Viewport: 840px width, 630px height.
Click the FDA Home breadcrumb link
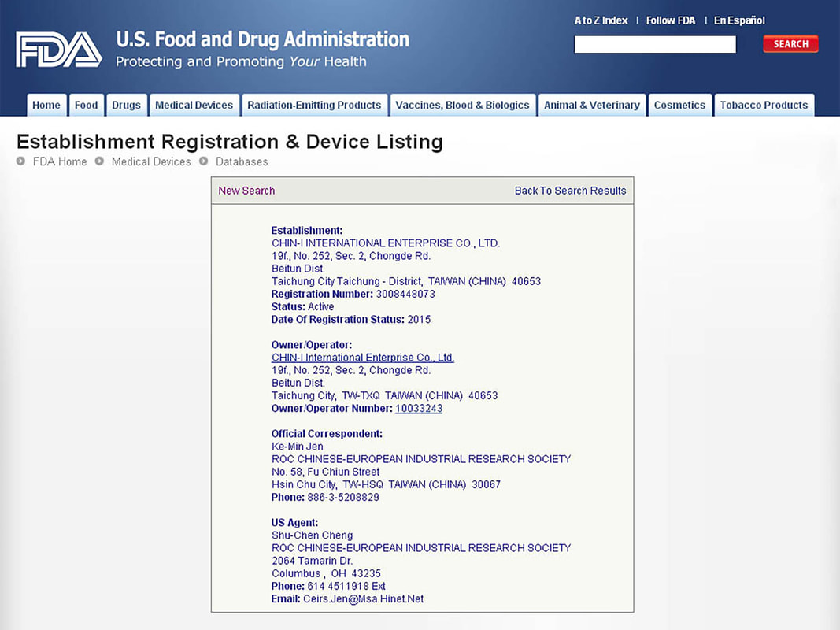pos(60,161)
